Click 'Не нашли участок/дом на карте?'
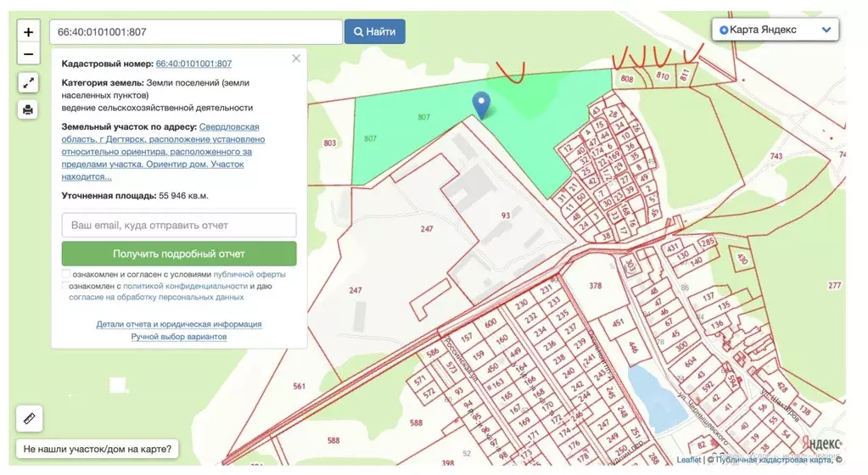The width and height of the screenshot is (868, 475). 98,449
